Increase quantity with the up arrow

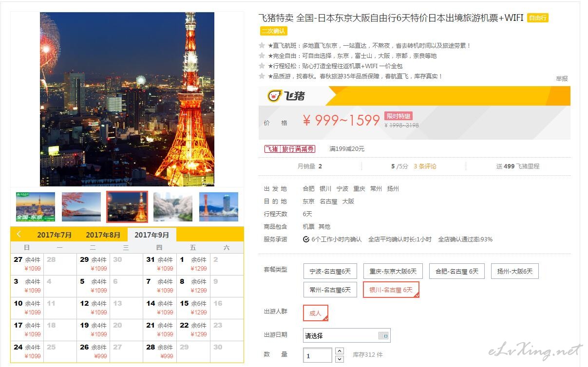340,351
